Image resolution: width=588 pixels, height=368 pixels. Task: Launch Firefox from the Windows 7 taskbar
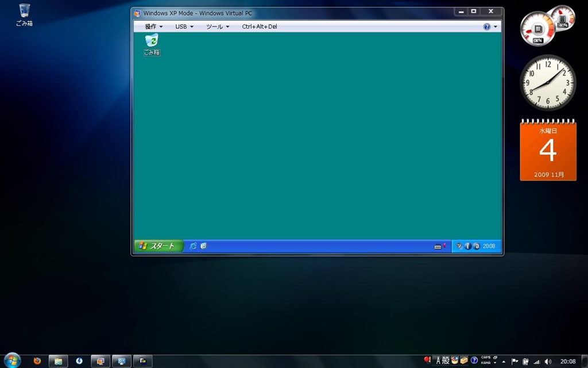[x=37, y=361]
